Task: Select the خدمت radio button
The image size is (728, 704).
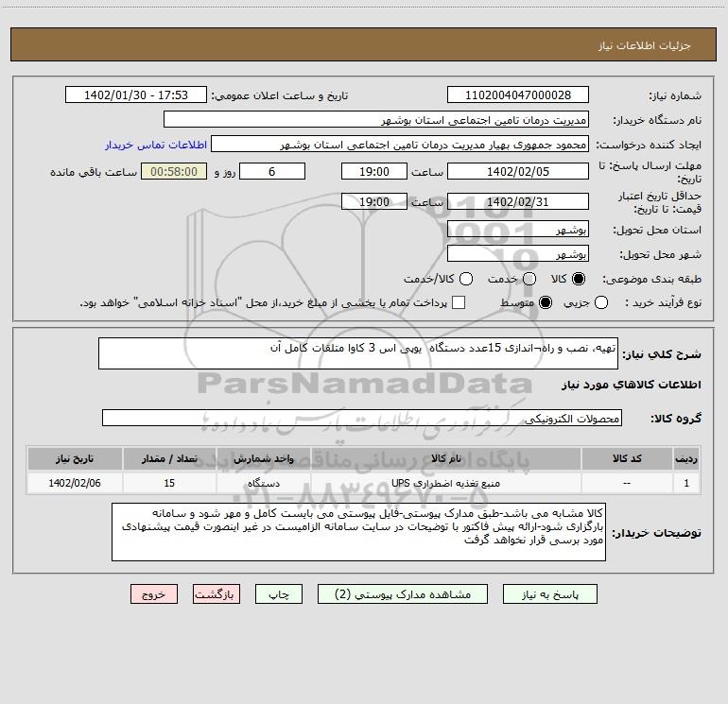Action: tap(529, 279)
